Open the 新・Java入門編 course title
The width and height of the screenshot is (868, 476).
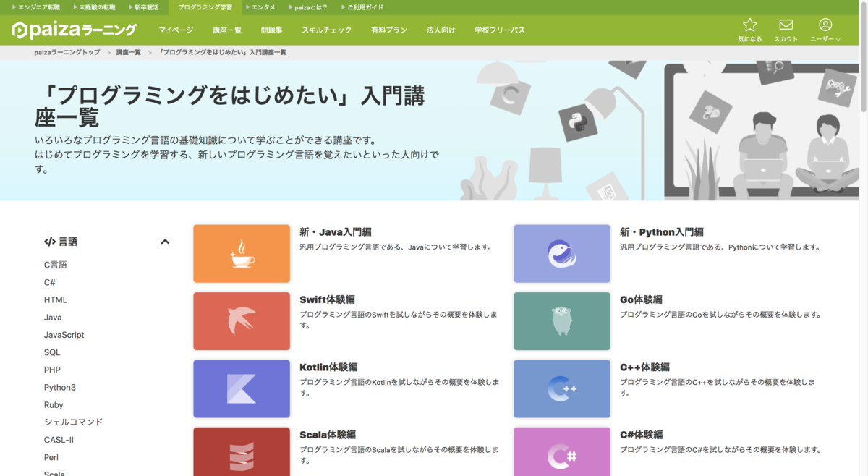336,232
